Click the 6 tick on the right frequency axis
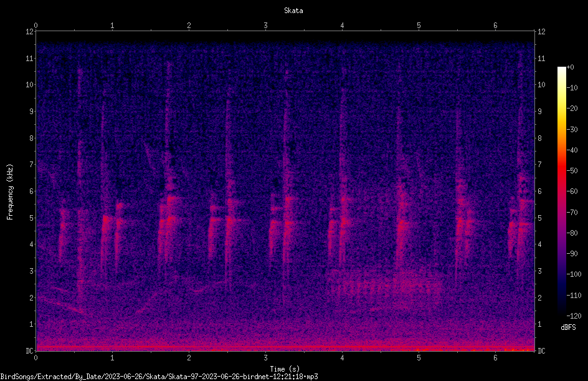 [x=539, y=191]
